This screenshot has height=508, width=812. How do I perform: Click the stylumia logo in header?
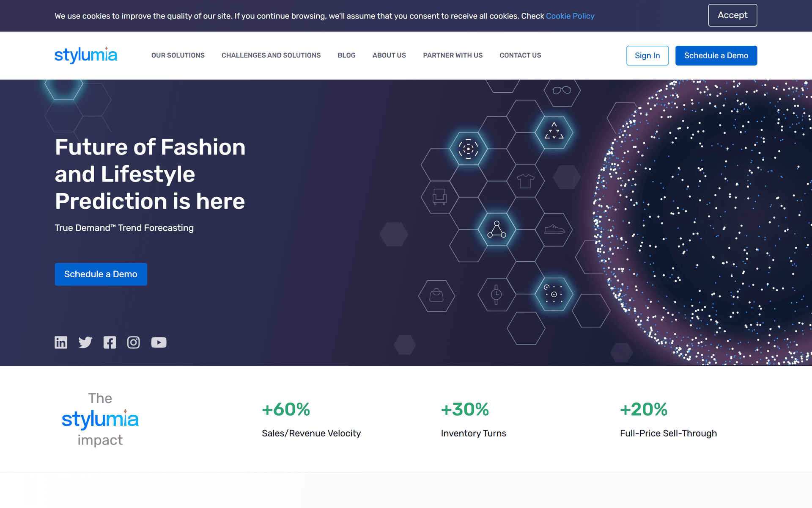(86, 55)
